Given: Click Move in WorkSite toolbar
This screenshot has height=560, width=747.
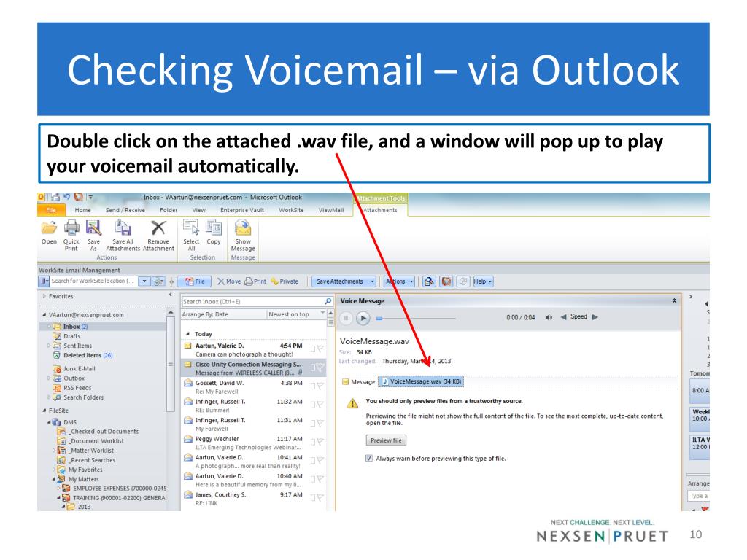Looking at the screenshot, I should point(228,281).
